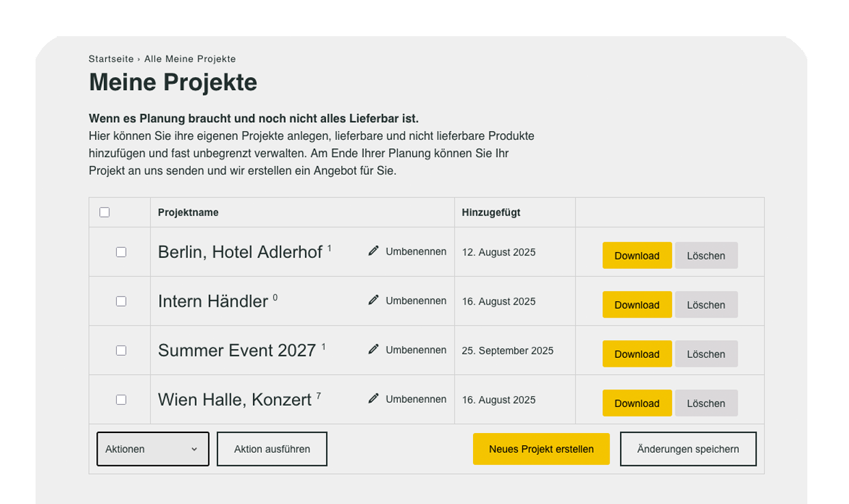Screen dimensions: 849x504
Task: Open the Aktionen dropdown
Action: pyautogui.click(x=152, y=449)
